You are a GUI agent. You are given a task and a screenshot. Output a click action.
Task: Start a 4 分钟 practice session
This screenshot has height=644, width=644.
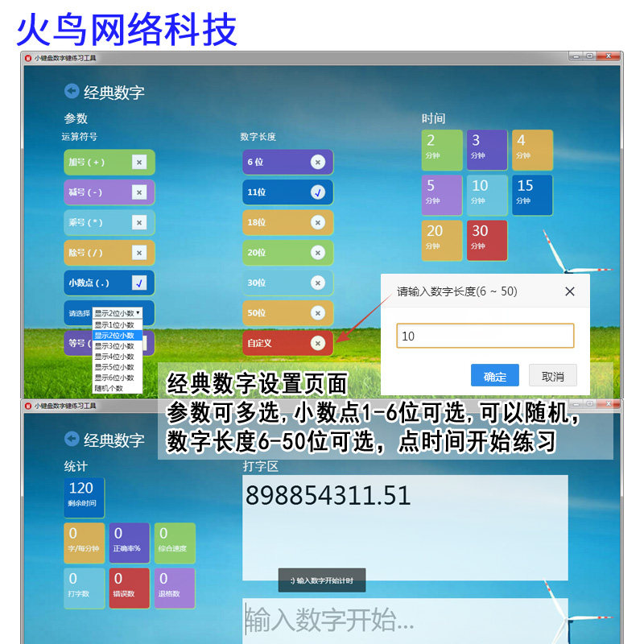click(532, 150)
